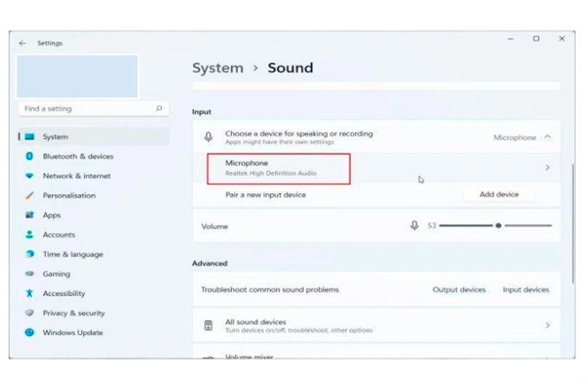Click Add device button

coord(499,195)
